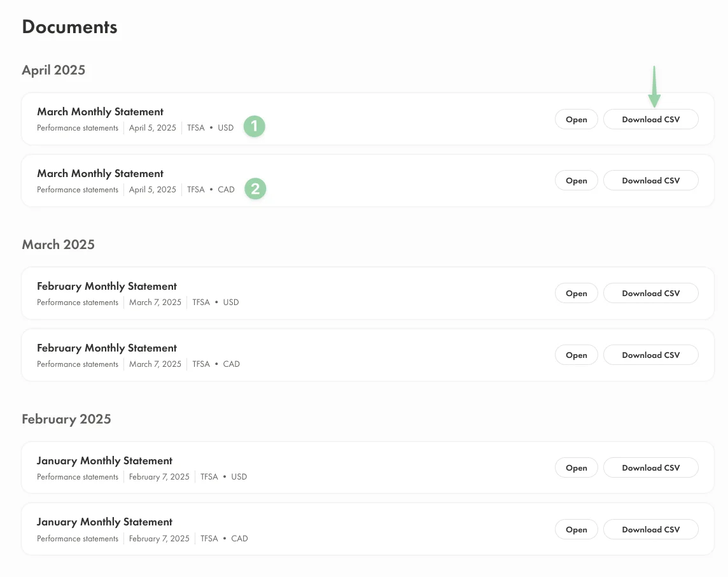Click 'February 7, 2025' date in CAD row

pyautogui.click(x=159, y=538)
